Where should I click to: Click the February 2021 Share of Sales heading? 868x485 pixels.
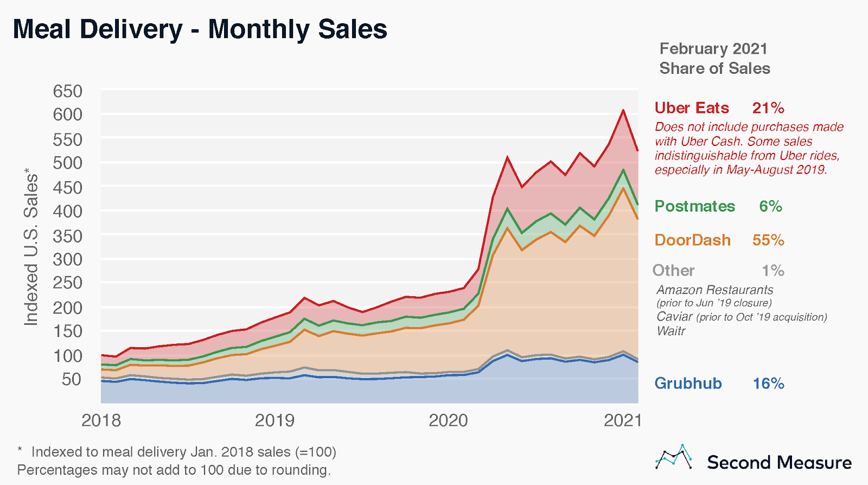coord(715,59)
